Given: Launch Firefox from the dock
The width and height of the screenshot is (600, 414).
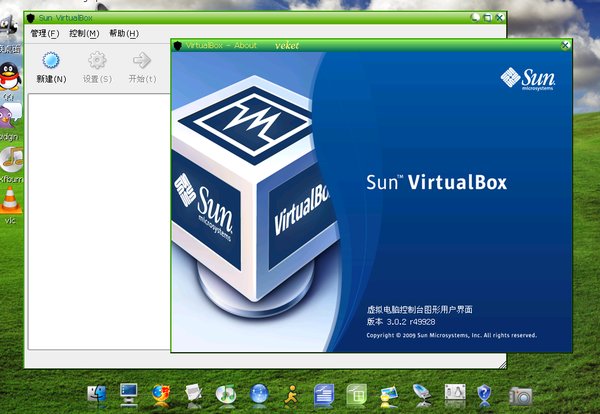Looking at the screenshot, I should point(161,394).
